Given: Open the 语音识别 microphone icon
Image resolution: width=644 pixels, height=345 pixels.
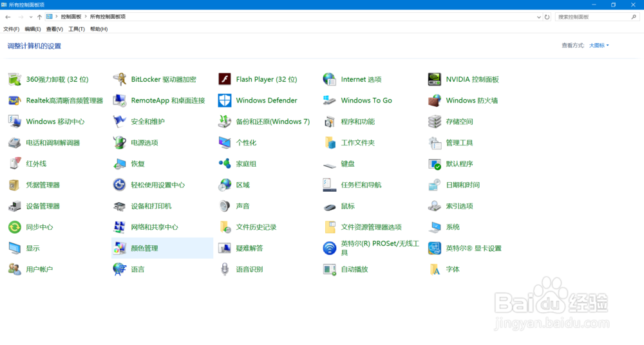Looking at the screenshot, I should [x=225, y=269].
